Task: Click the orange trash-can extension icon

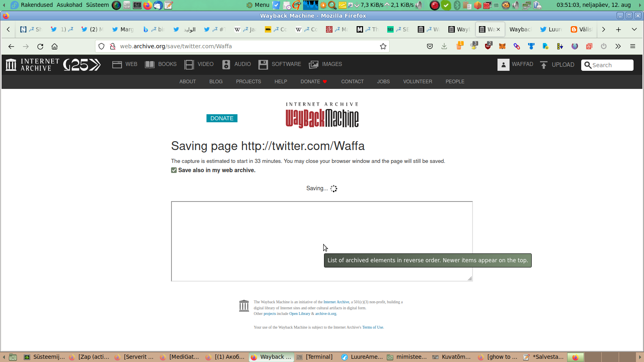Action: pyautogui.click(x=459, y=46)
